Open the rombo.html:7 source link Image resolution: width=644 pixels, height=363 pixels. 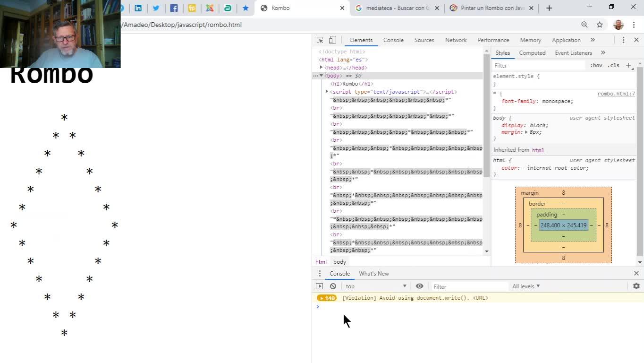point(616,94)
